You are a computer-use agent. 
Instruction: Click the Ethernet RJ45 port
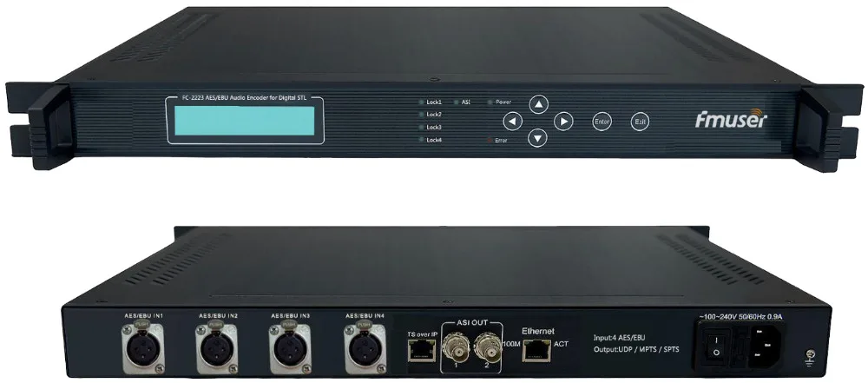click(536, 350)
